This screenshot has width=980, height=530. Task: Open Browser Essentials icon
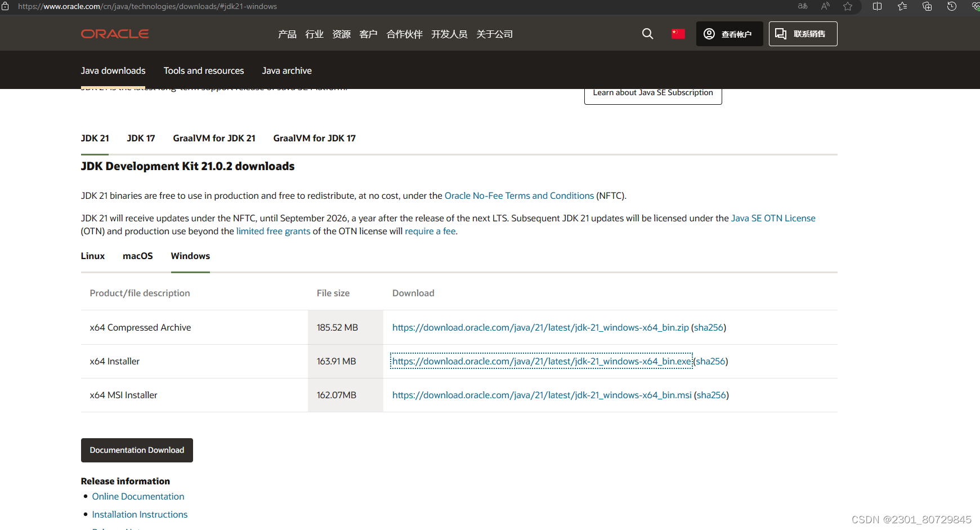coord(975,6)
